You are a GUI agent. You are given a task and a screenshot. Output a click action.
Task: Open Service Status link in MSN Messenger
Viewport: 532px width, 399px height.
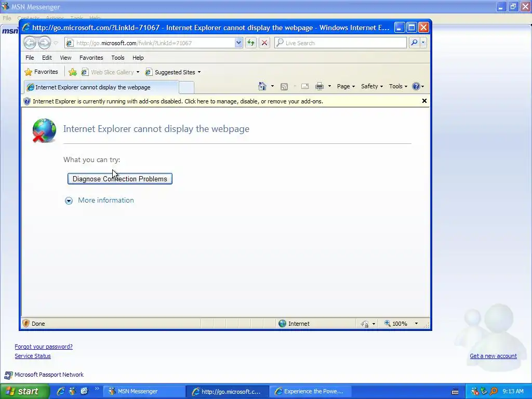click(33, 356)
